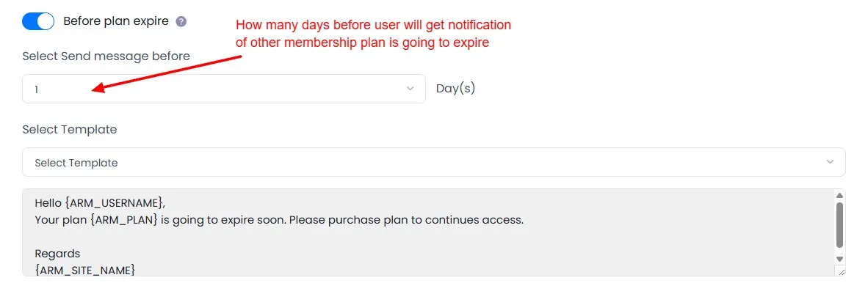
Task: Click the chevron arrow in template dropdown
Action: point(830,162)
